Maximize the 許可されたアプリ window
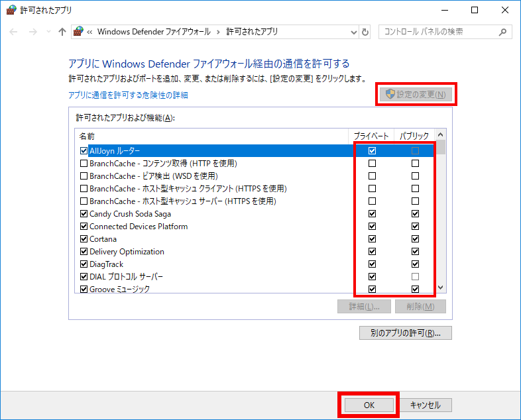 [x=475, y=11]
